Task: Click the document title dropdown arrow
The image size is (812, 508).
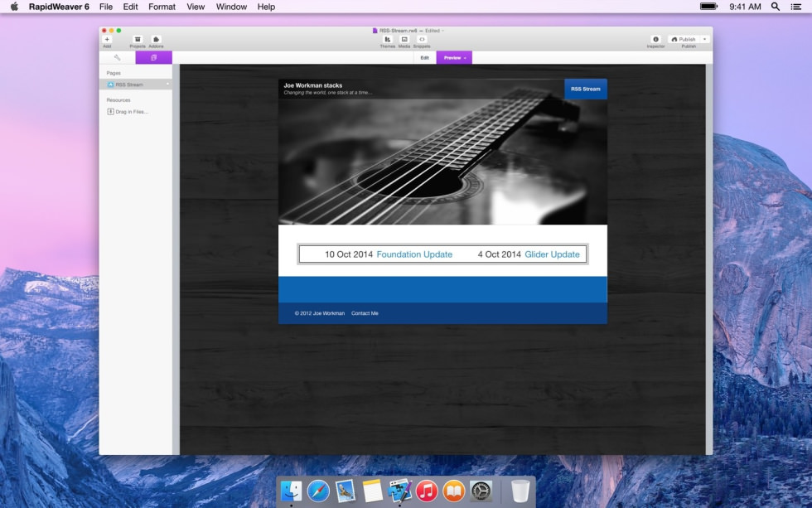Action: click(x=442, y=31)
